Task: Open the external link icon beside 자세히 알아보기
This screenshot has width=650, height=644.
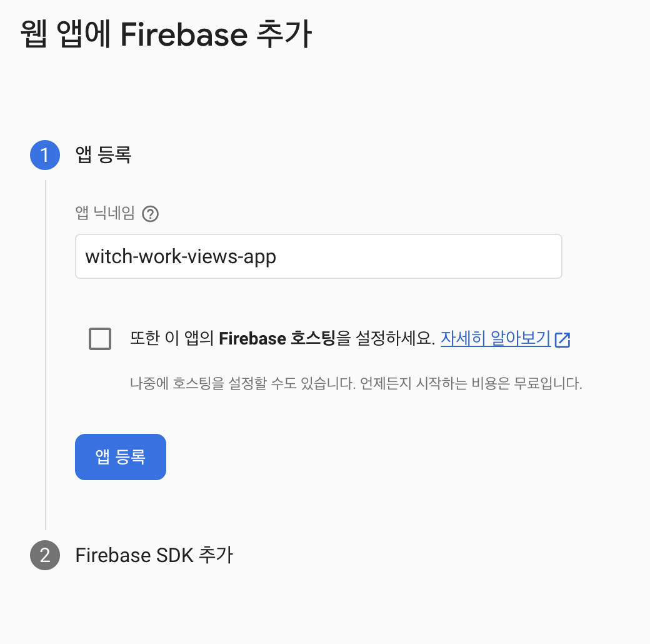Action: click(564, 338)
